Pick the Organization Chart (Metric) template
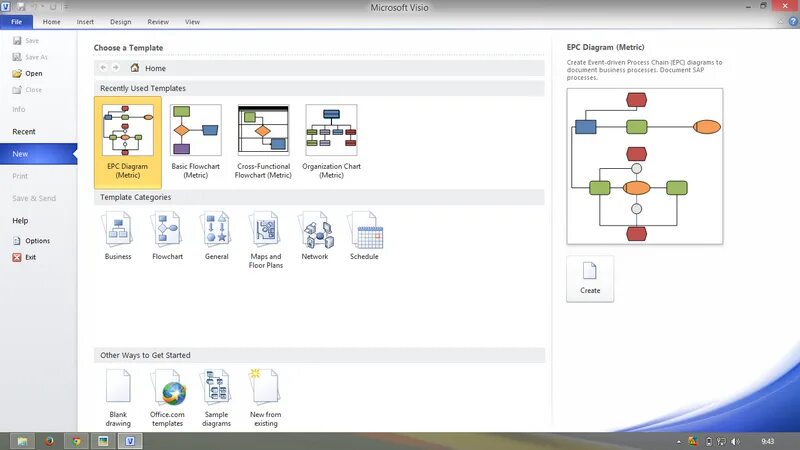800x450 pixels. tap(331, 142)
